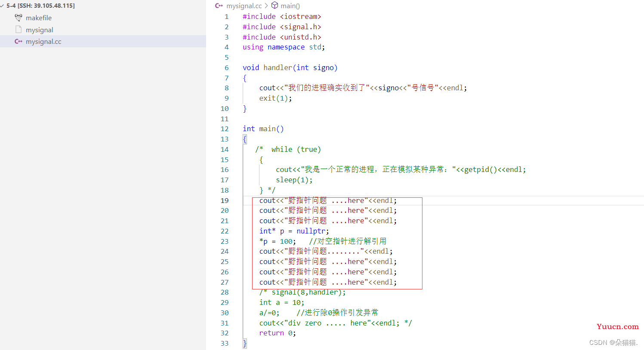
Task: Click the cout line on line 8
Action: [363, 88]
